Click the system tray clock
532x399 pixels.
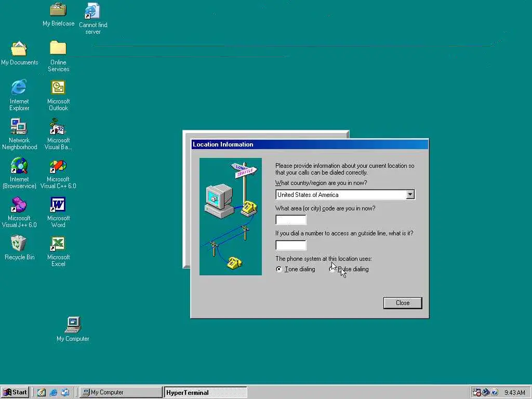[x=514, y=393]
